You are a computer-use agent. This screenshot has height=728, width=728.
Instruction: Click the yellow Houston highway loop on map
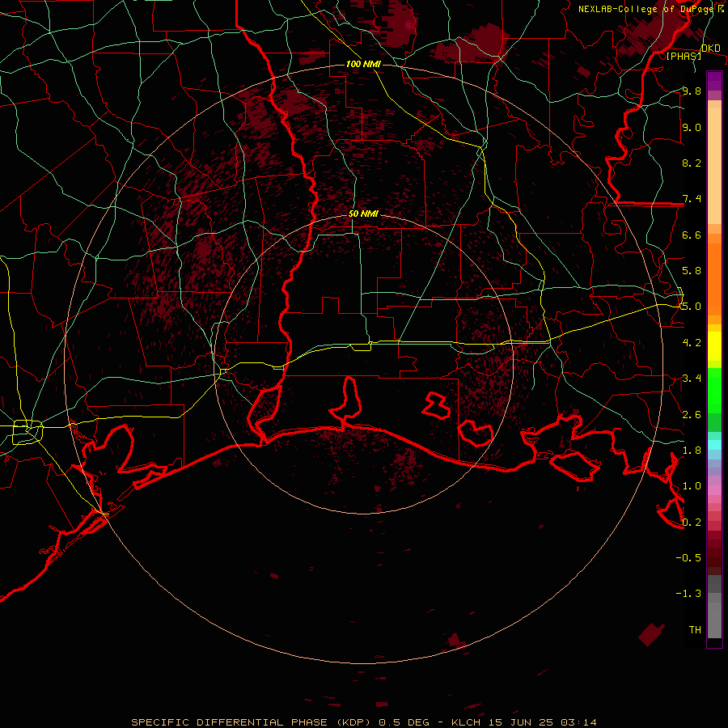(x=28, y=432)
